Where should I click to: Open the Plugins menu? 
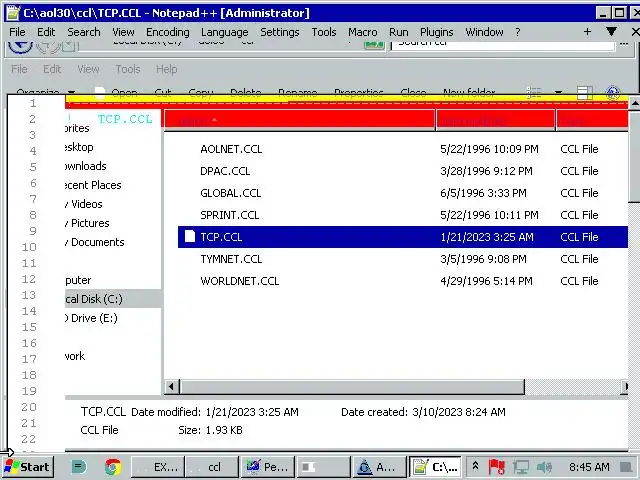coord(436,32)
